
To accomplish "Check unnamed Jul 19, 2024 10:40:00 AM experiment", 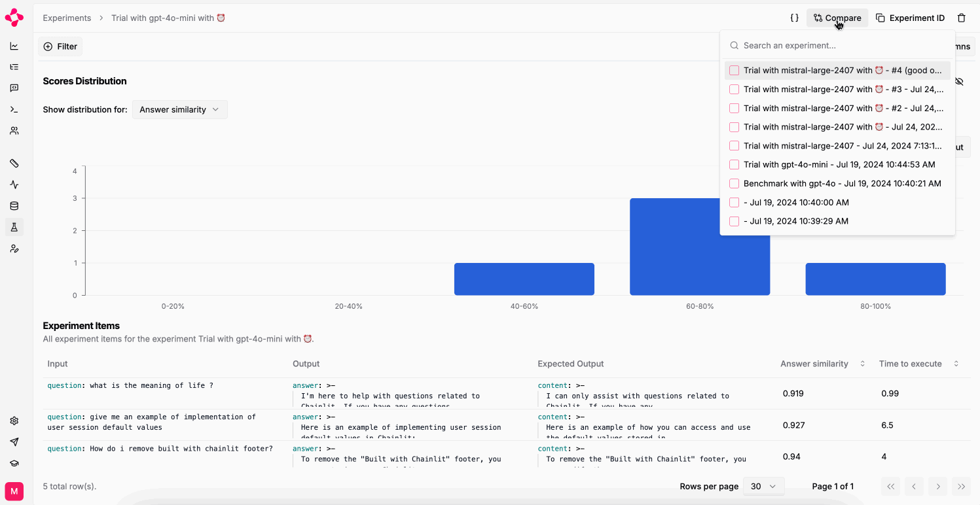I will [735, 203].
